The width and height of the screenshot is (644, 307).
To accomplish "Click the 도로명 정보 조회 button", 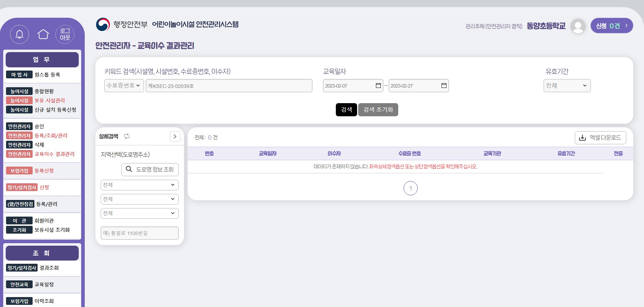I will pos(150,169).
